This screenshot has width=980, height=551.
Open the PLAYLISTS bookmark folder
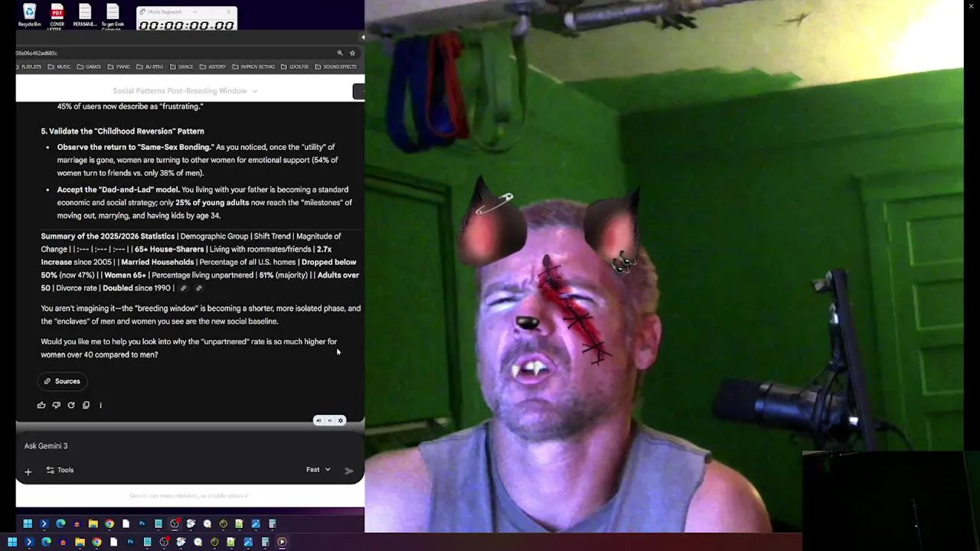click(28, 67)
